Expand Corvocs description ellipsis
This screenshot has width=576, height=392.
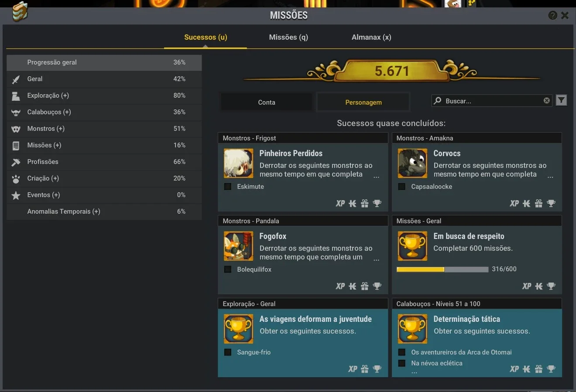[x=551, y=177]
